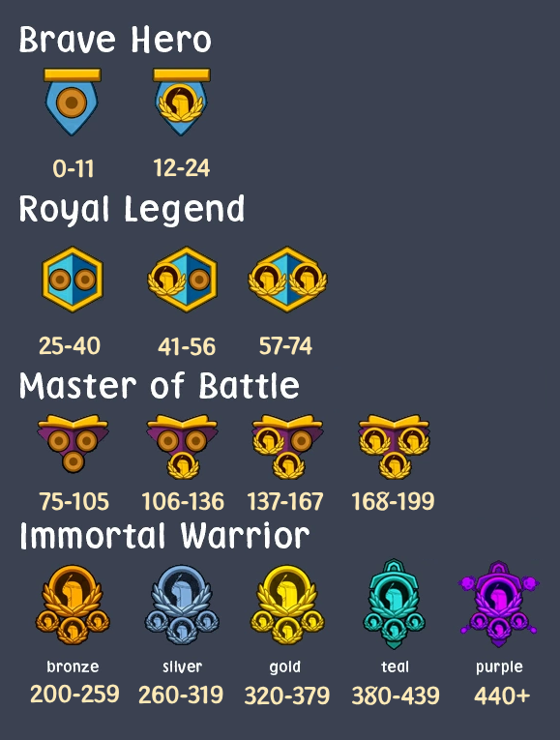Click the teal Immortal Warrior badge
560x740 pixels.
click(394, 604)
